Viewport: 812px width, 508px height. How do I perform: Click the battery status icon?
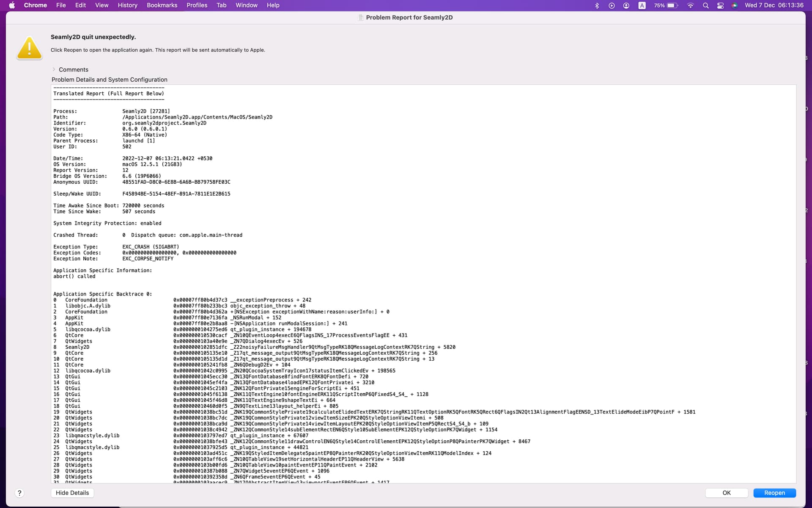(672, 6)
